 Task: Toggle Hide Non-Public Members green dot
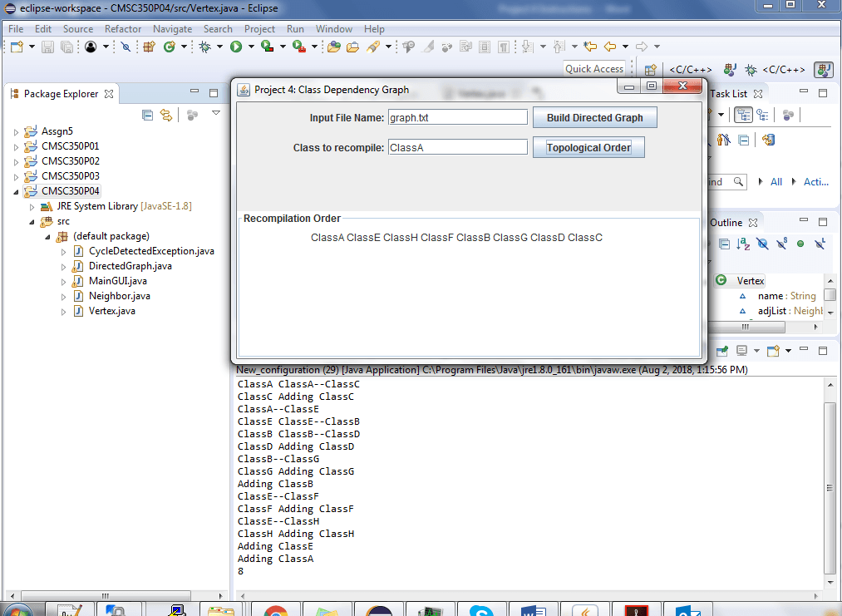(x=800, y=244)
